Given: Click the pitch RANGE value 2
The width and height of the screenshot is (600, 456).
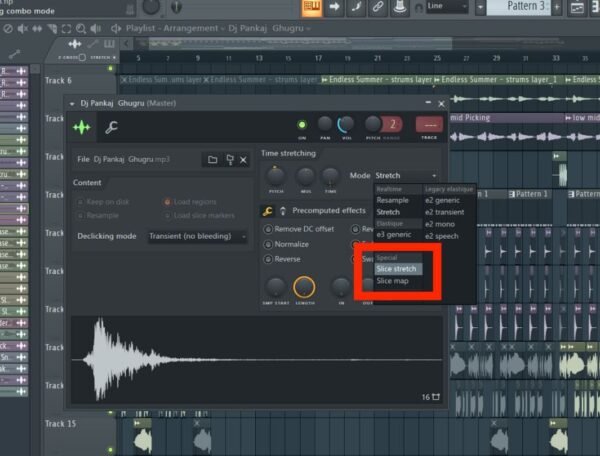Looking at the screenshot, I should 392,124.
